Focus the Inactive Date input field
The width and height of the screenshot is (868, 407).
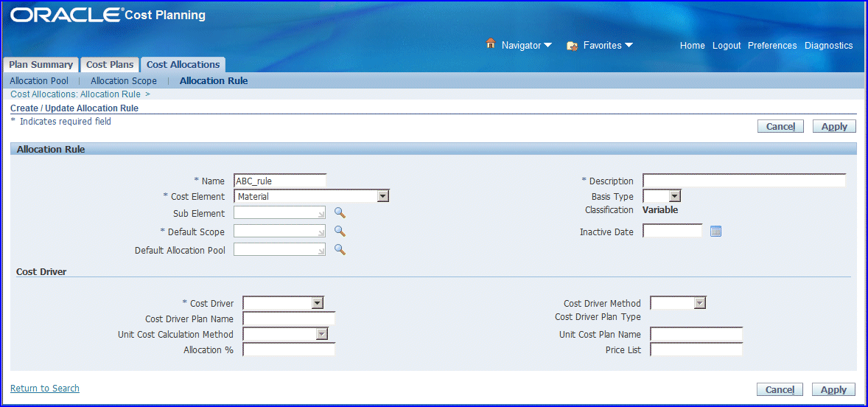click(673, 232)
